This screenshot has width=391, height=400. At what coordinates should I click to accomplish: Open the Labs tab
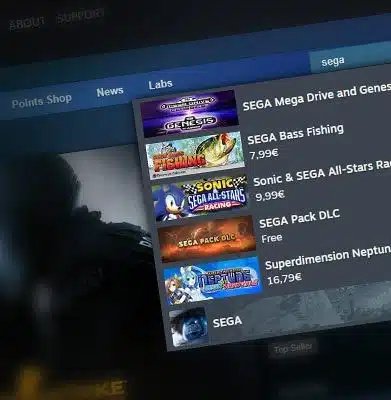(x=160, y=84)
